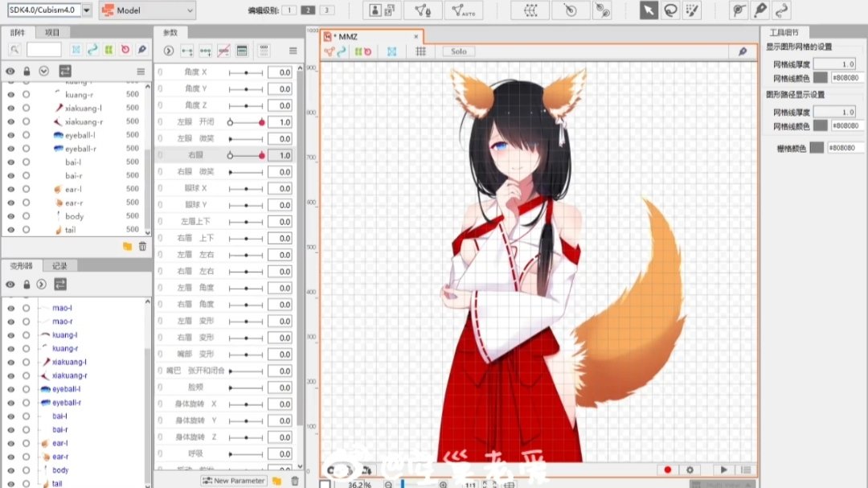Viewport: 868px width, 488px height.
Task: Click the parameter panel circled arrow icon
Action: click(168, 51)
